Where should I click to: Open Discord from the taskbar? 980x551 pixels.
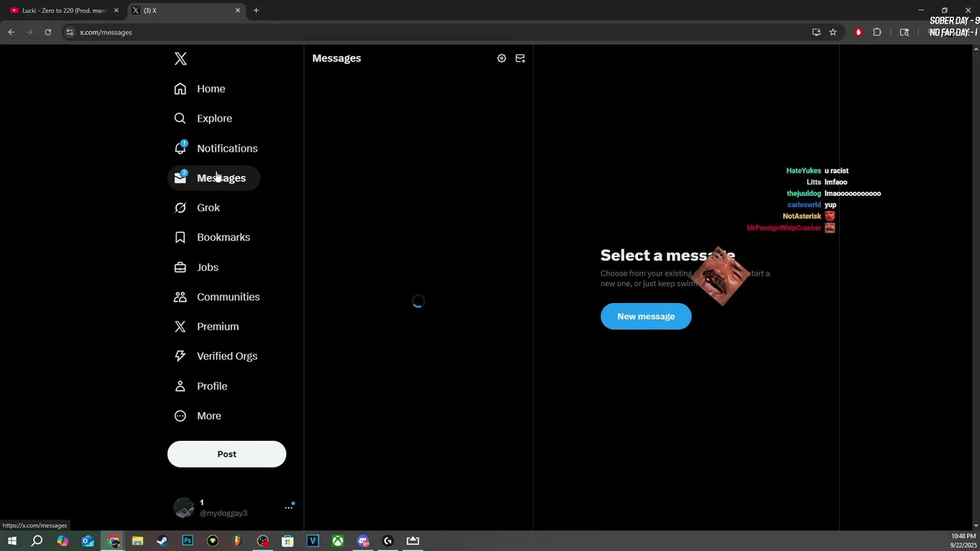(363, 541)
